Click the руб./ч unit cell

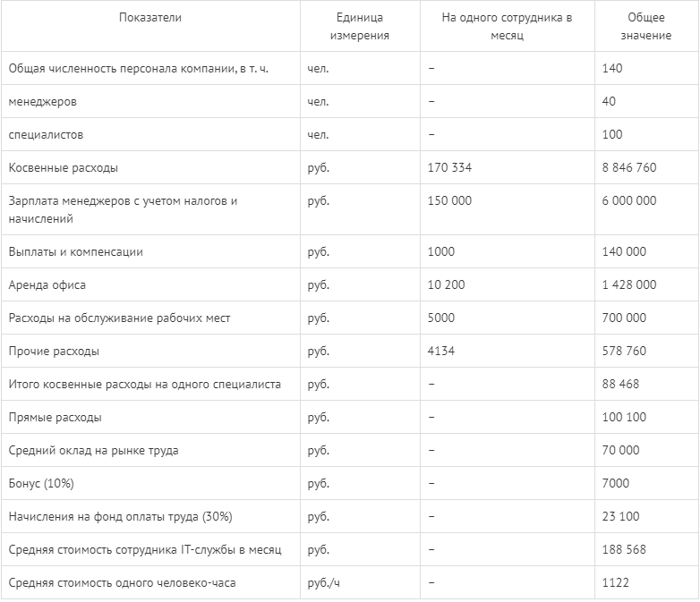[323, 583]
